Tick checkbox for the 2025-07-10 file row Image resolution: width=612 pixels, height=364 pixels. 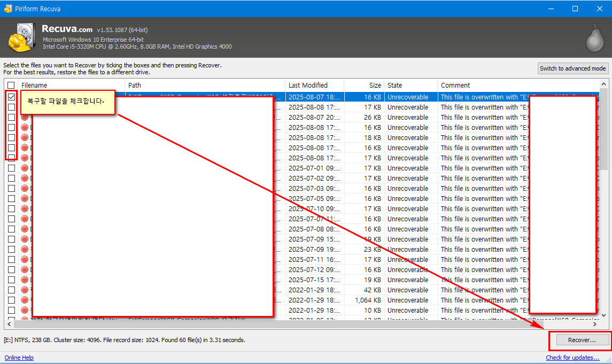click(x=11, y=208)
